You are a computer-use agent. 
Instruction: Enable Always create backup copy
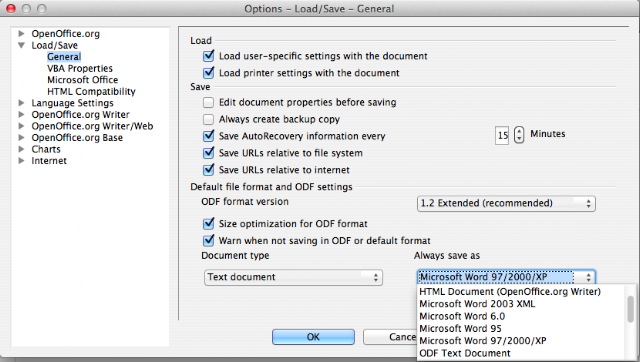pos(209,119)
